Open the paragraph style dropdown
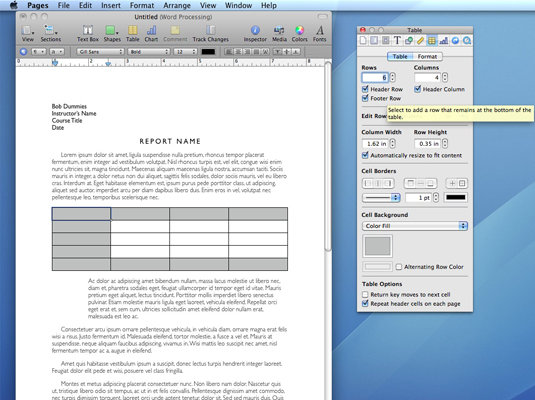Viewport: 535px width, 400px height. pos(39,52)
